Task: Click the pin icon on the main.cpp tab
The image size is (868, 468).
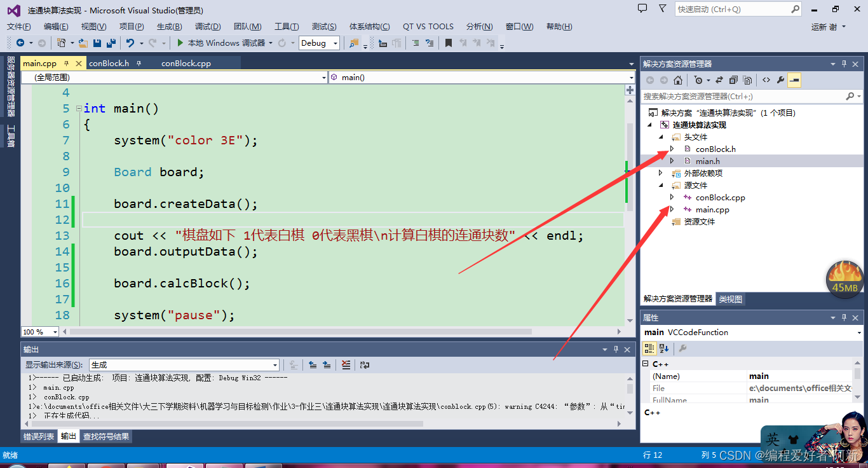Action: (x=67, y=64)
